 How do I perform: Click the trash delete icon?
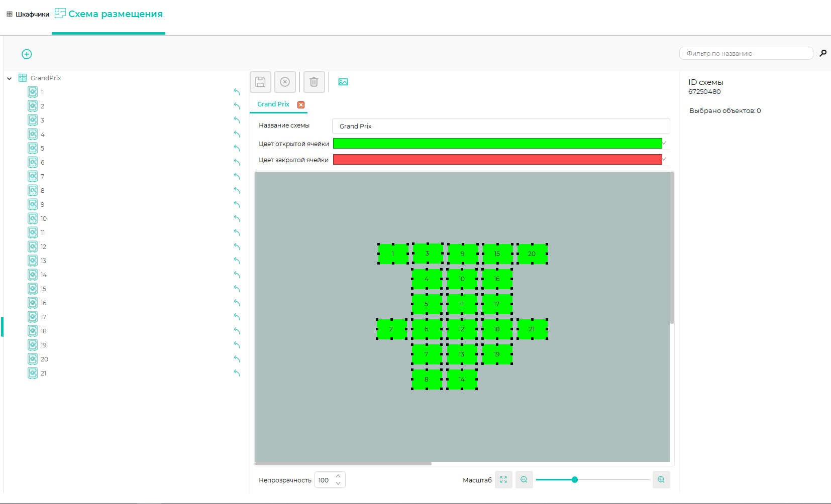pos(314,82)
